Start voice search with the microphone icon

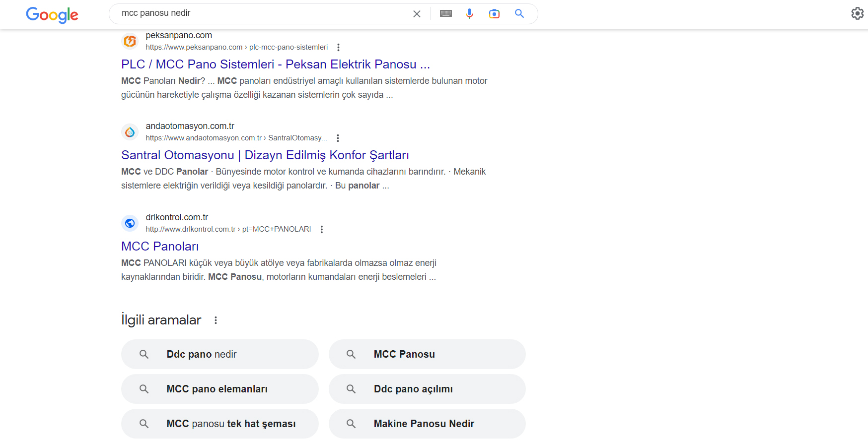(469, 14)
